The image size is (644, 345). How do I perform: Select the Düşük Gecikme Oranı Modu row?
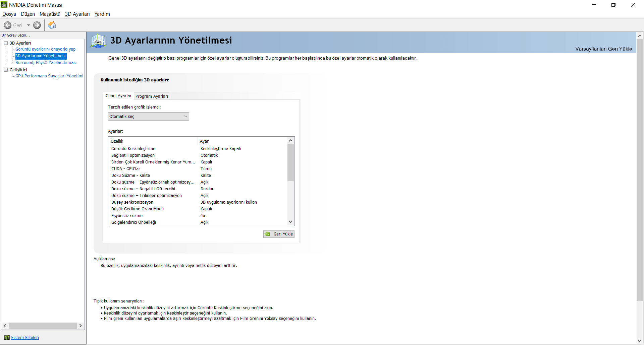[x=198, y=209]
